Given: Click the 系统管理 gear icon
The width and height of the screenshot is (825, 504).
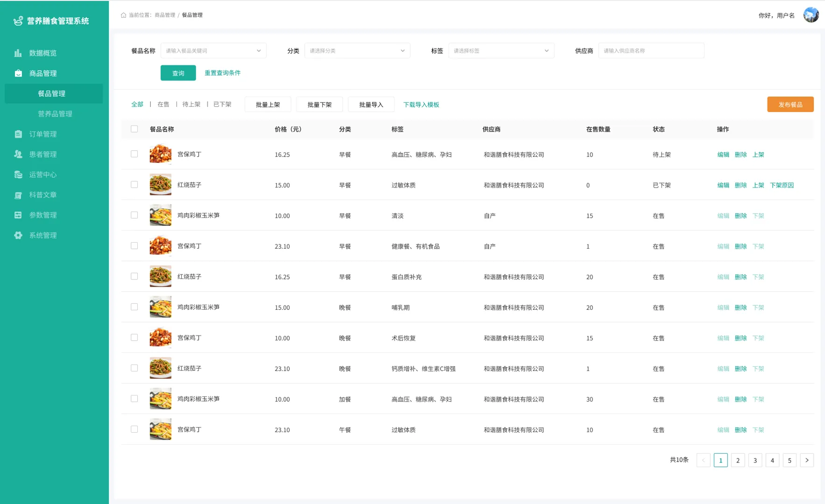Looking at the screenshot, I should (x=18, y=235).
